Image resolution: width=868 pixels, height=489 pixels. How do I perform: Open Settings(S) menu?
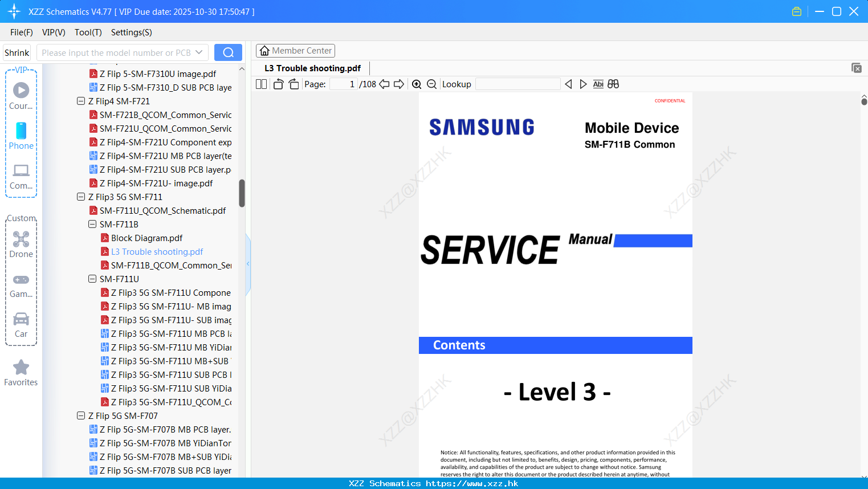tap(132, 32)
